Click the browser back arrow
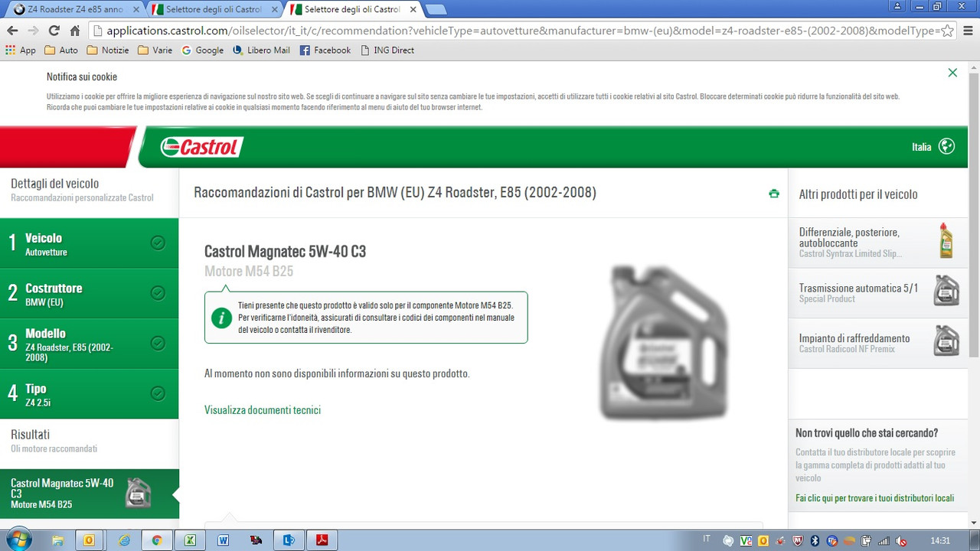980x551 pixels. tap(12, 31)
